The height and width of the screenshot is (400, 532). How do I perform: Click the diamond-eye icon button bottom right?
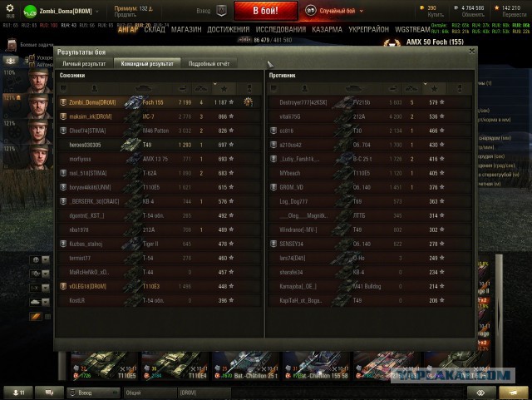(480, 393)
